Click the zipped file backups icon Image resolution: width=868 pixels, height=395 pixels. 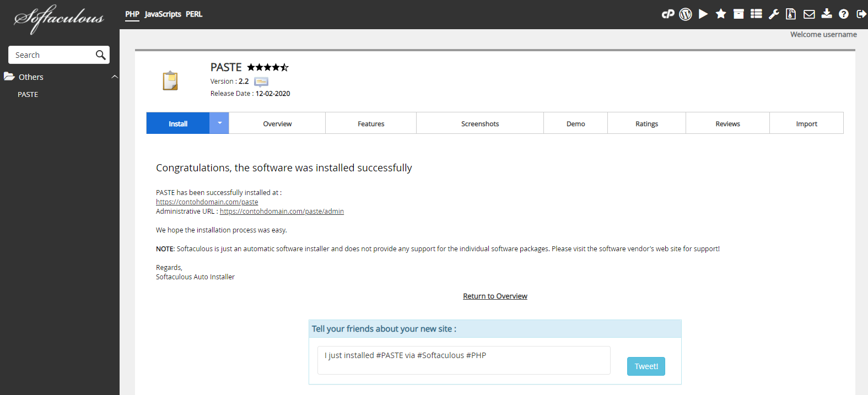(791, 14)
